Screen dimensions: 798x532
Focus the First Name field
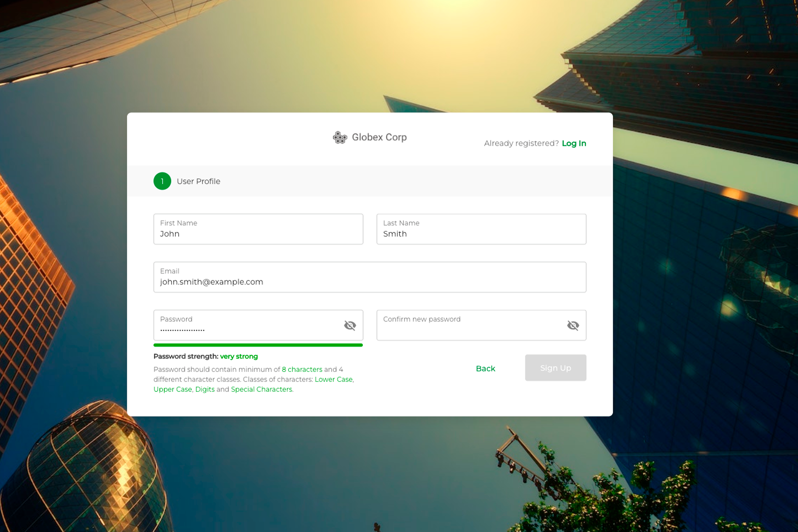pyautogui.click(x=258, y=229)
